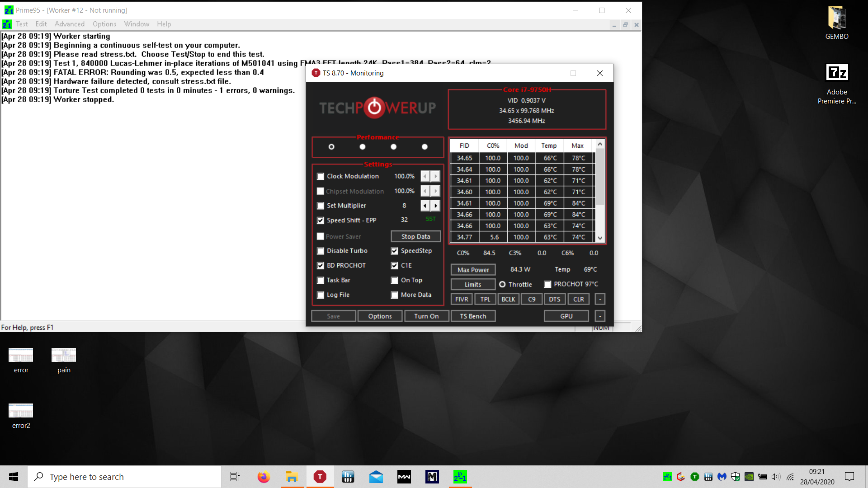Enable the Task Bar checkbox
The width and height of the screenshot is (868, 488).
tap(321, 280)
